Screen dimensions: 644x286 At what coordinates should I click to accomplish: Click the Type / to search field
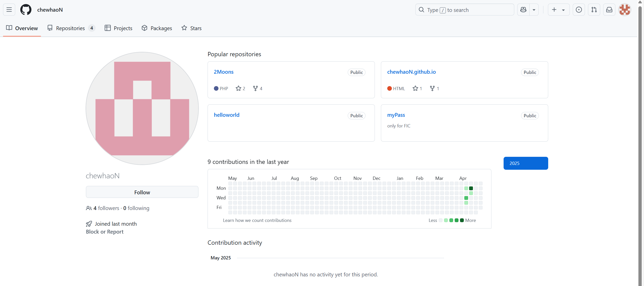coord(465,10)
